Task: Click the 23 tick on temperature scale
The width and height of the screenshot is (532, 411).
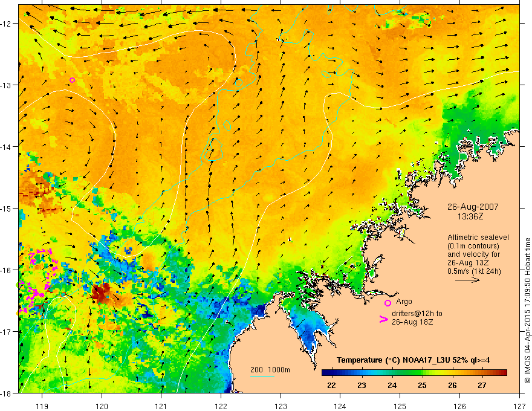Action: (362, 385)
